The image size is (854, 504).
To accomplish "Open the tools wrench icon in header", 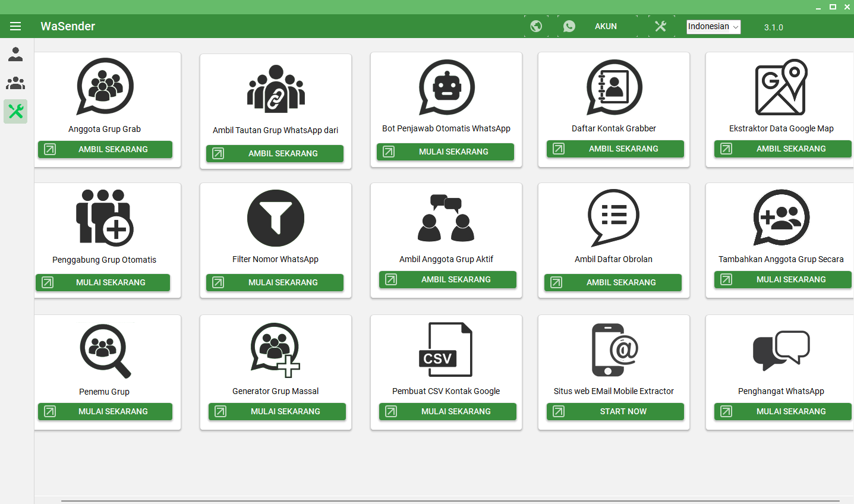I will [x=660, y=26].
